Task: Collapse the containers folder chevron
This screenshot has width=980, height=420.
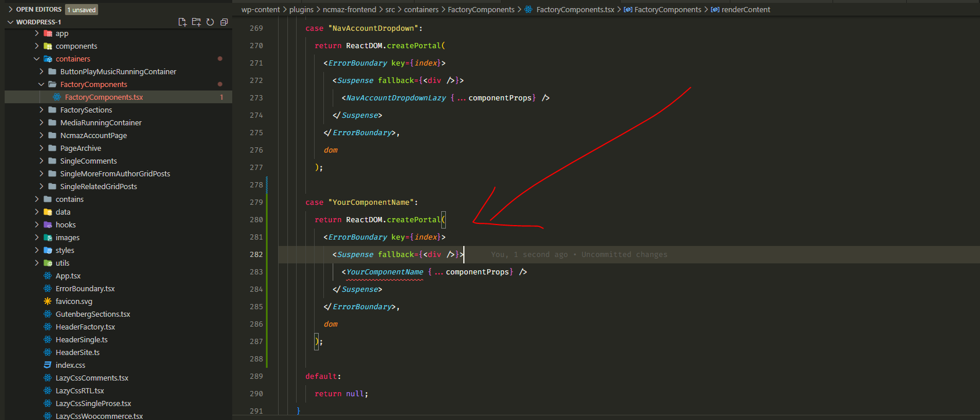Action: (x=37, y=59)
